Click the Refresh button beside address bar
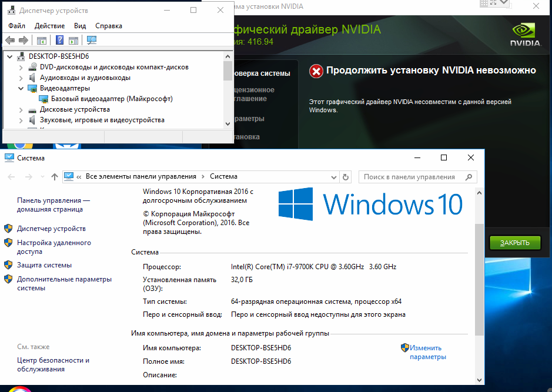 point(346,177)
